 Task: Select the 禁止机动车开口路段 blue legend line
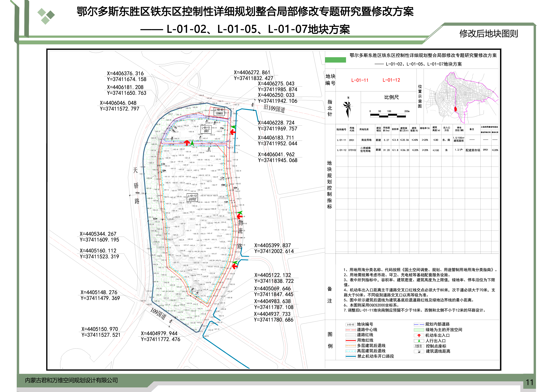coord(350,356)
